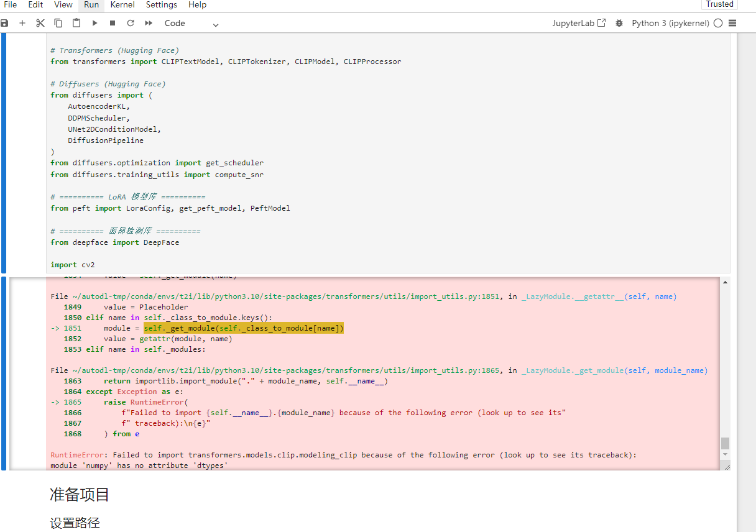Screen dimensions: 756x532
Task: Click scroll-up arrow of output area
Action: click(725, 283)
